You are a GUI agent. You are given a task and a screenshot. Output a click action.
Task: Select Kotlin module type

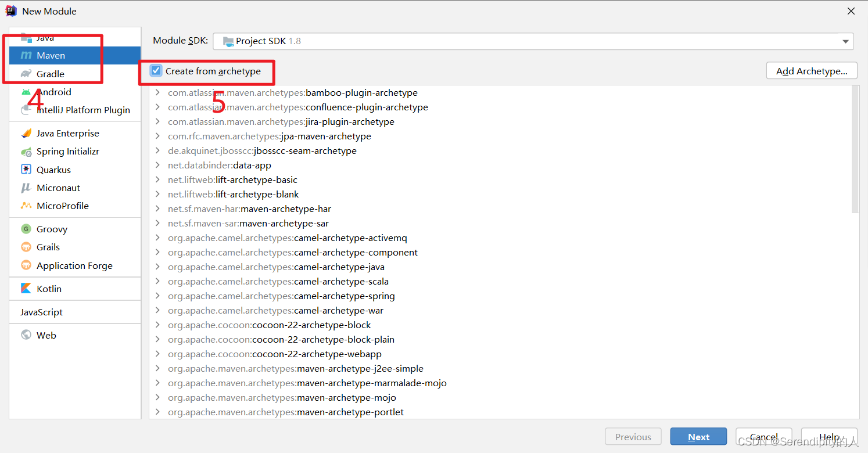point(75,289)
